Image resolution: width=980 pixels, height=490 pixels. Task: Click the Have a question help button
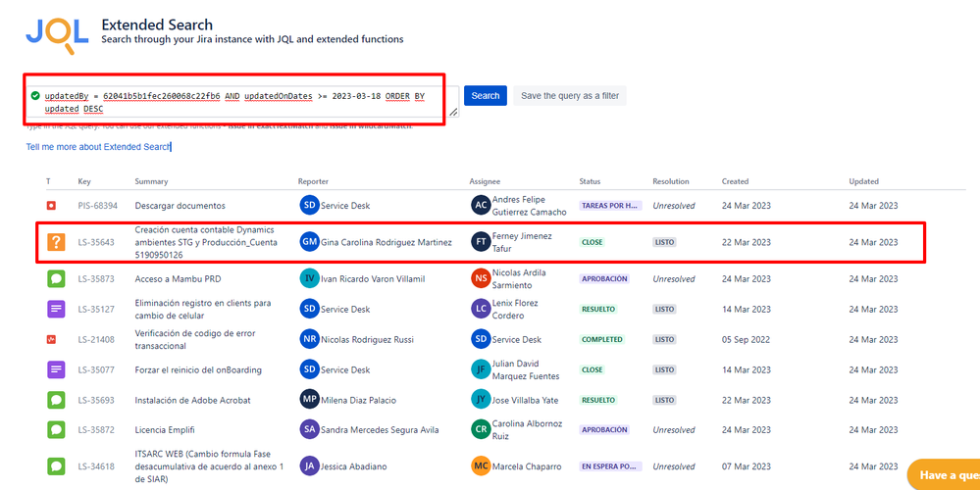point(944,475)
